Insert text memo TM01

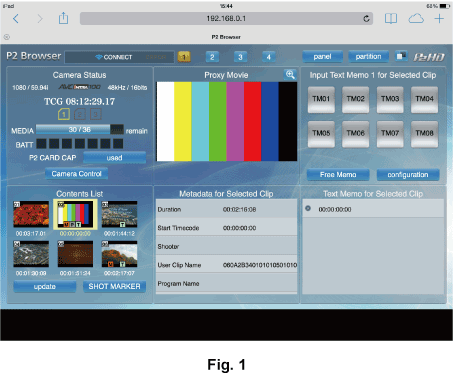[x=321, y=100]
